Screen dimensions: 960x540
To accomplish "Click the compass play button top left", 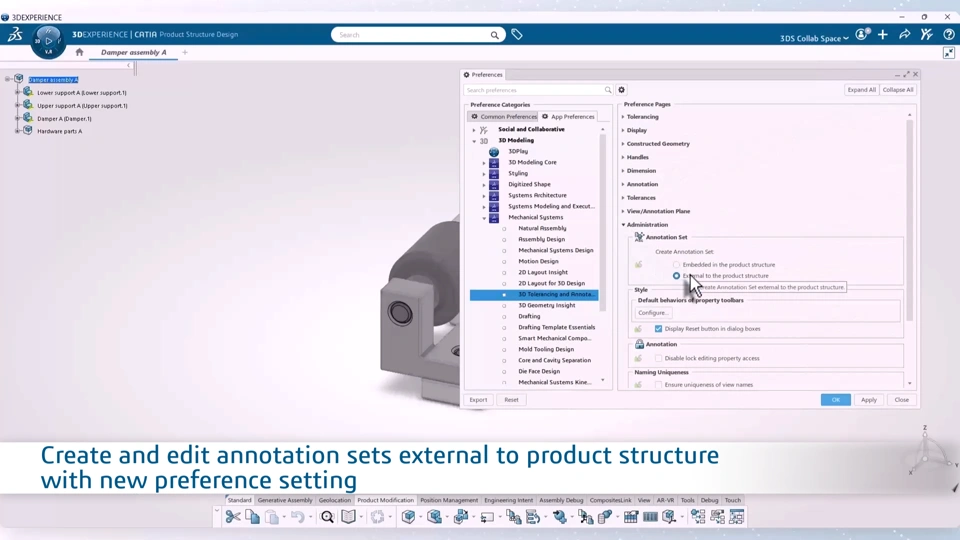I will [x=48, y=41].
